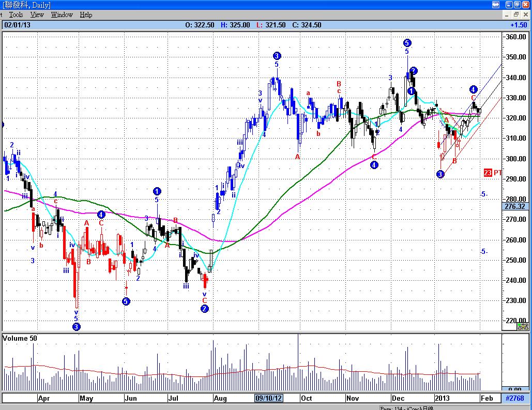Open the Tools menu

16,14
